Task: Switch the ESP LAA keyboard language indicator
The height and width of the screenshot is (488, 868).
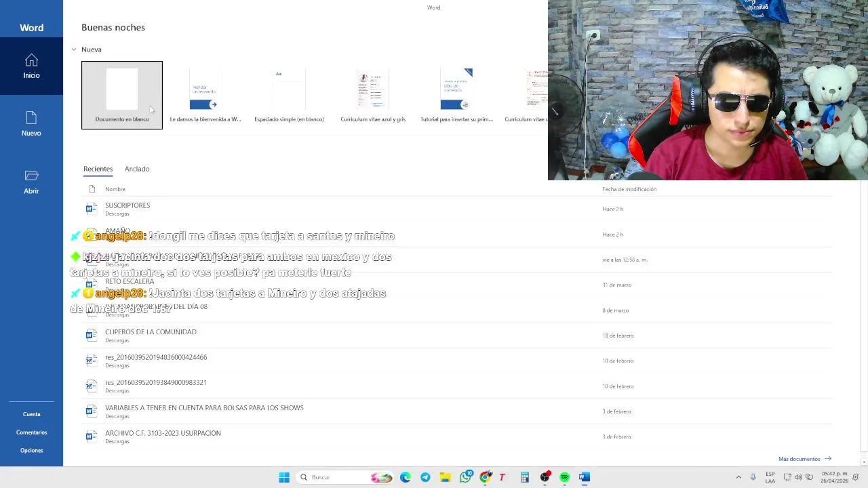Action: click(770, 477)
